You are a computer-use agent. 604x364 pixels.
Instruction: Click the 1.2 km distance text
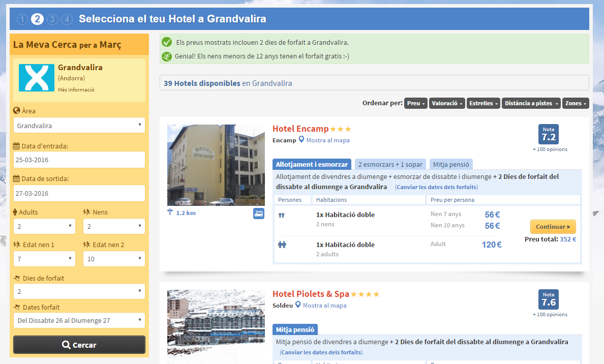186,213
